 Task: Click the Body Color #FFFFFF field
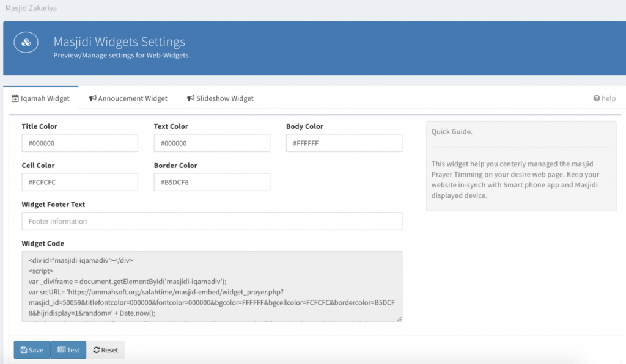pyautogui.click(x=344, y=144)
